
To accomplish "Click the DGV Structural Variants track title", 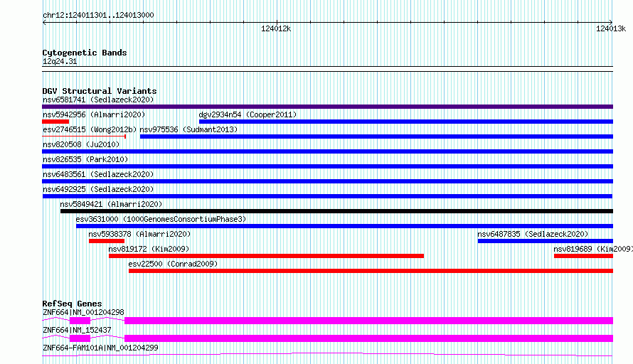I will [100, 91].
